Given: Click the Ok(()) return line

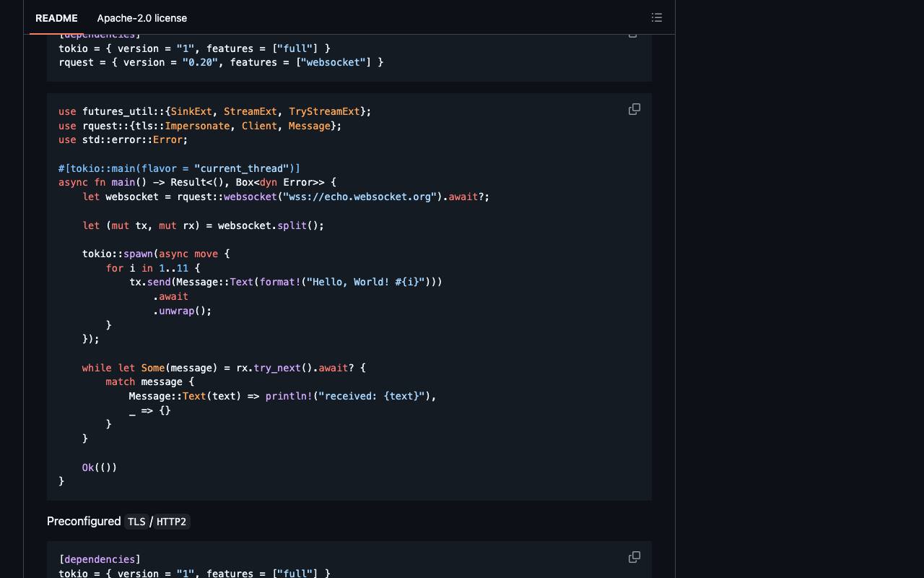Looking at the screenshot, I should pyautogui.click(x=100, y=467).
